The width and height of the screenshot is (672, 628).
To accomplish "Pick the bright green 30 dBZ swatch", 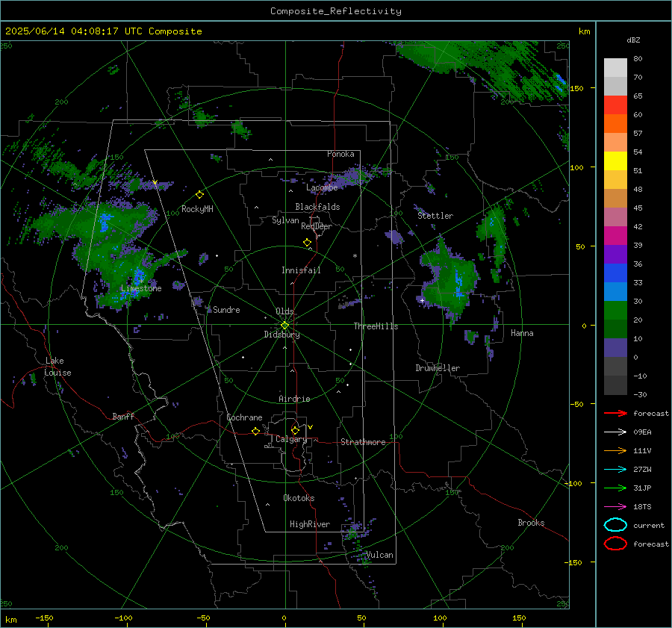I will pos(615,310).
